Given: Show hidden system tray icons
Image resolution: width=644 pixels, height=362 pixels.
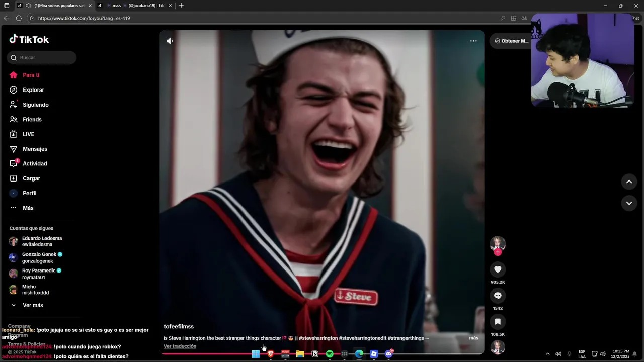Looking at the screenshot, I should point(548,354).
